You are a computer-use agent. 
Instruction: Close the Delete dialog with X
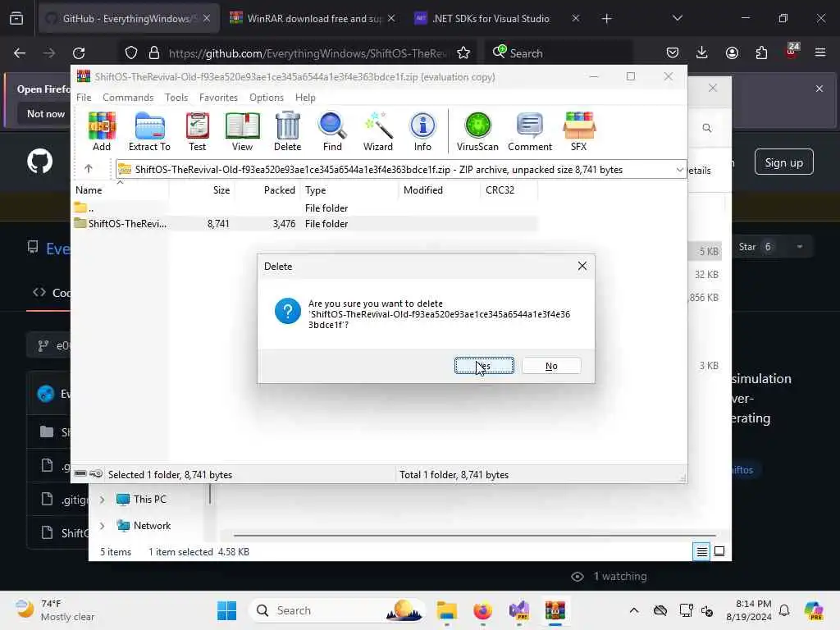pyautogui.click(x=582, y=267)
